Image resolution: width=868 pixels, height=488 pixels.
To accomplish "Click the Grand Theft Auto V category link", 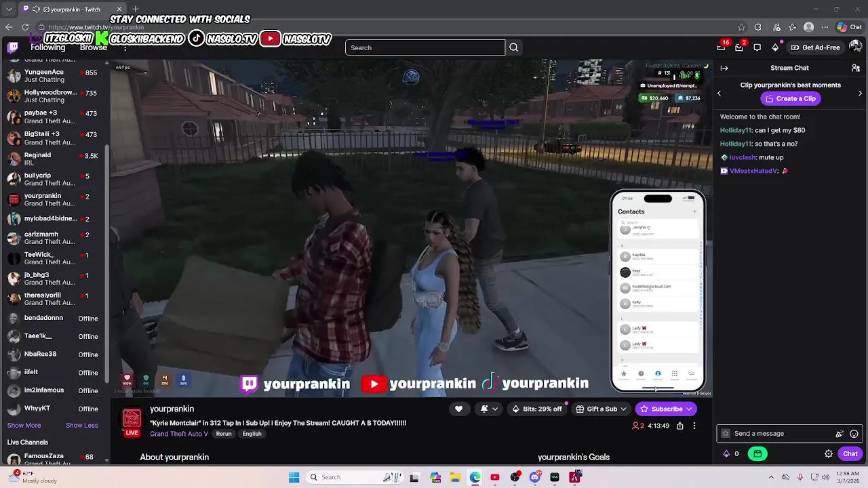I will 179,434.
